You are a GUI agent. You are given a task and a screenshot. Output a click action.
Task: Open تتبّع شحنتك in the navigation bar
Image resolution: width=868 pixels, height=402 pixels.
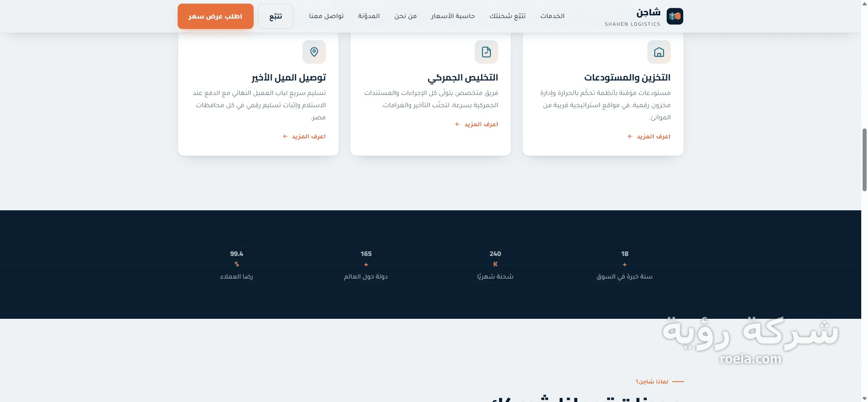click(508, 16)
